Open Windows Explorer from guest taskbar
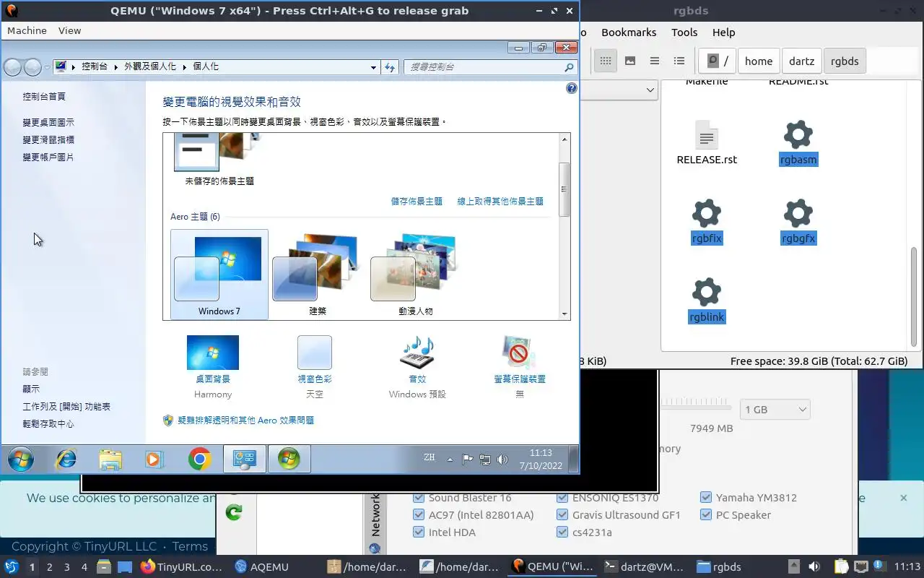 [x=110, y=459]
